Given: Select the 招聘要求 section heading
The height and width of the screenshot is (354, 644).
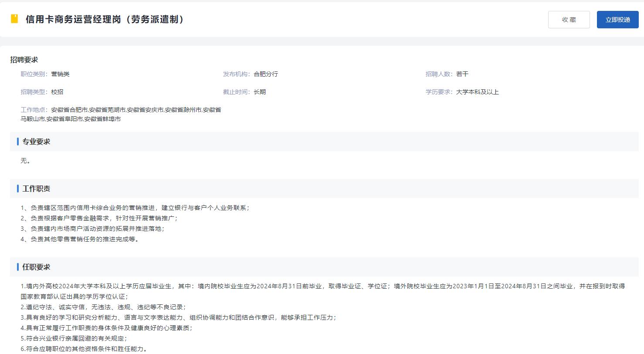Looking at the screenshot, I should tap(24, 60).
